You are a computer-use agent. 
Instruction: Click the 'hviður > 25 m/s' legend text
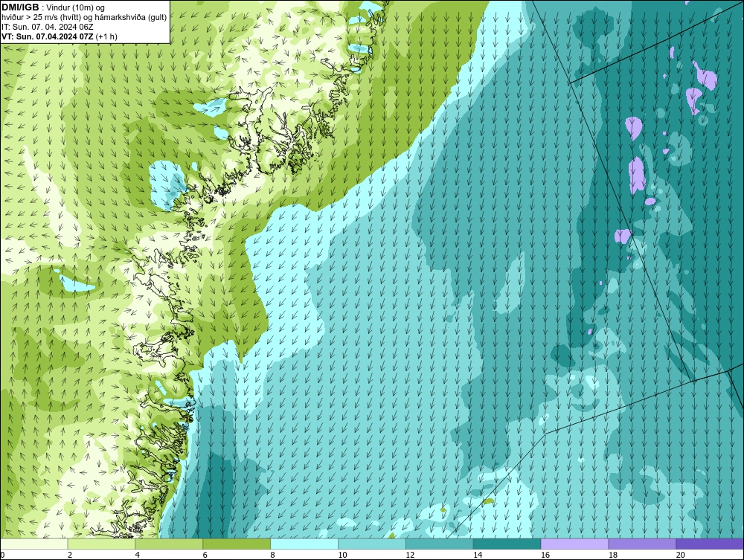(30, 17)
